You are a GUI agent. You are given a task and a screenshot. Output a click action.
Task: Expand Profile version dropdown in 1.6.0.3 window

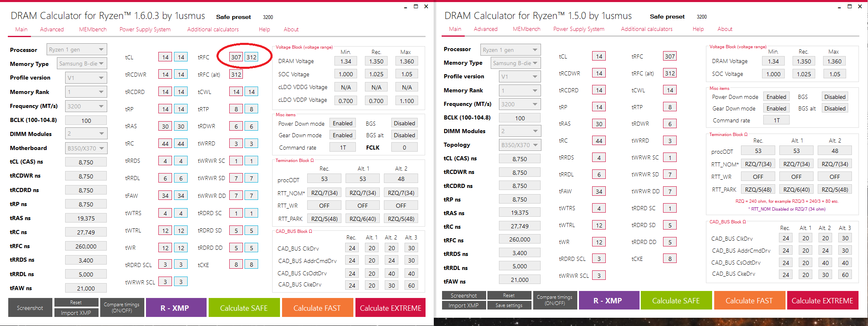click(x=86, y=77)
